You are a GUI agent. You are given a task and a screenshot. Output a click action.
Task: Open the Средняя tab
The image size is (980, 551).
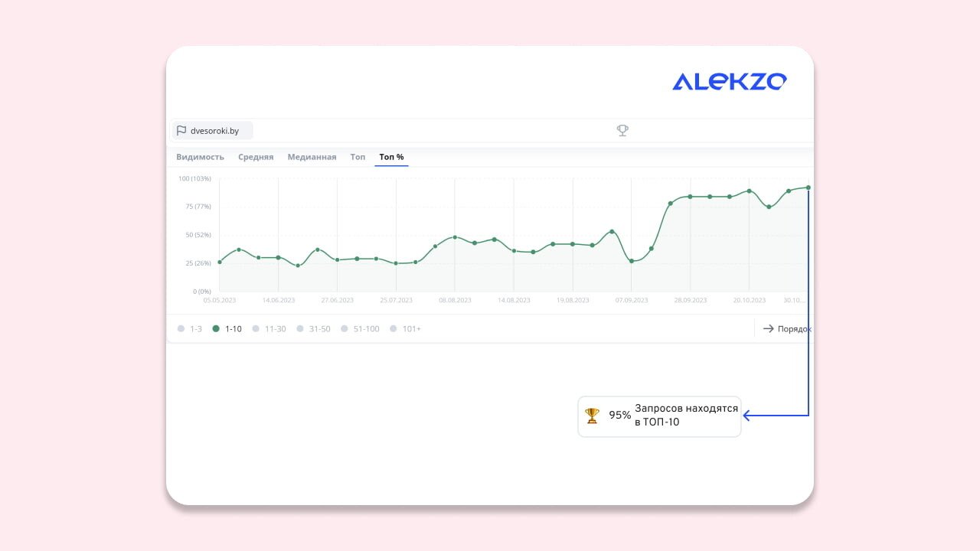pos(256,157)
